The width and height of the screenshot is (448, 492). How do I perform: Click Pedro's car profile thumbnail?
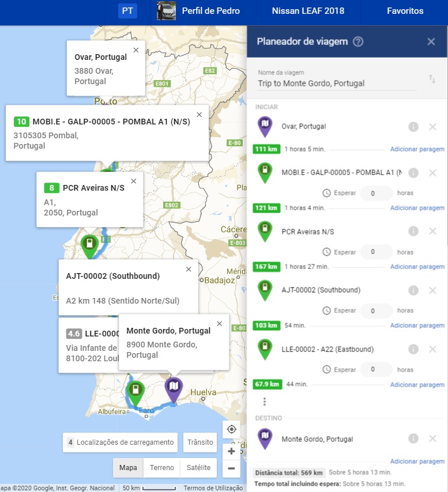pyautogui.click(x=166, y=11)
